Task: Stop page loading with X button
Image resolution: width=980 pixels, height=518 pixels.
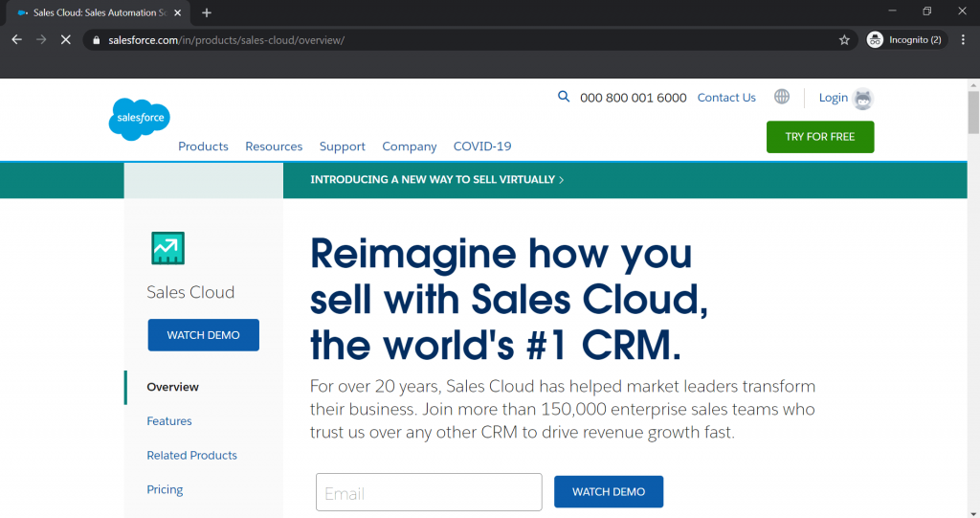Action: click(x=66, y=39)
